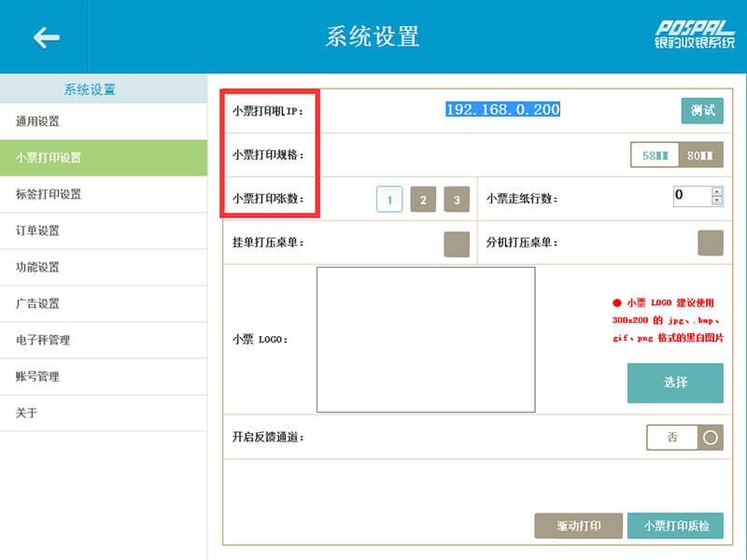This screenshot has height=560, width=747.
Task: Set receipt print copies to 3
Action: 457,200
